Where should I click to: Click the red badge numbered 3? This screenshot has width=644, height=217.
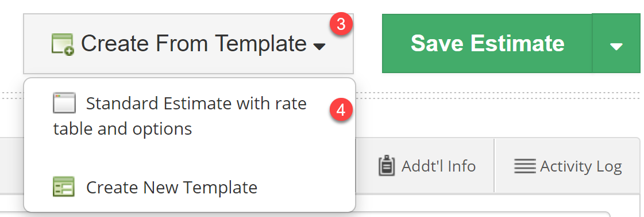point(341,24)
